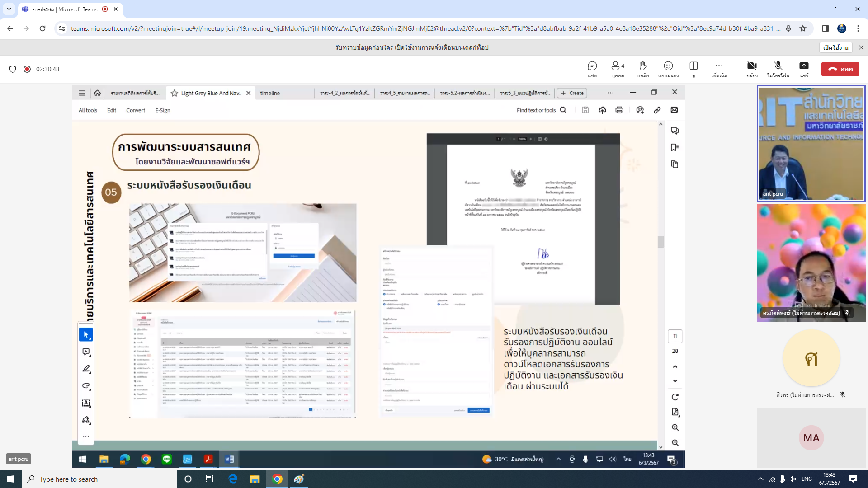The height and width of the screenshot is (488, 868).
Task: Open the E-Sign menu
Action: pyautogui.click(x=163, y=110)
